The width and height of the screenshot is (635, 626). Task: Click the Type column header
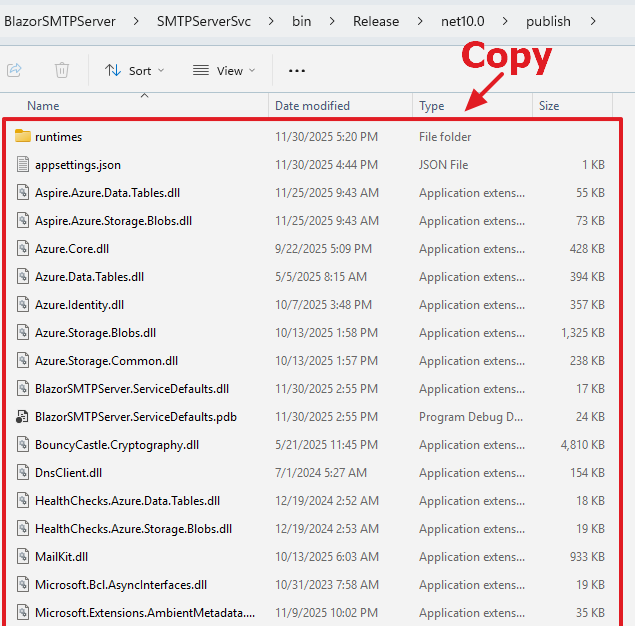coord(432,106)
